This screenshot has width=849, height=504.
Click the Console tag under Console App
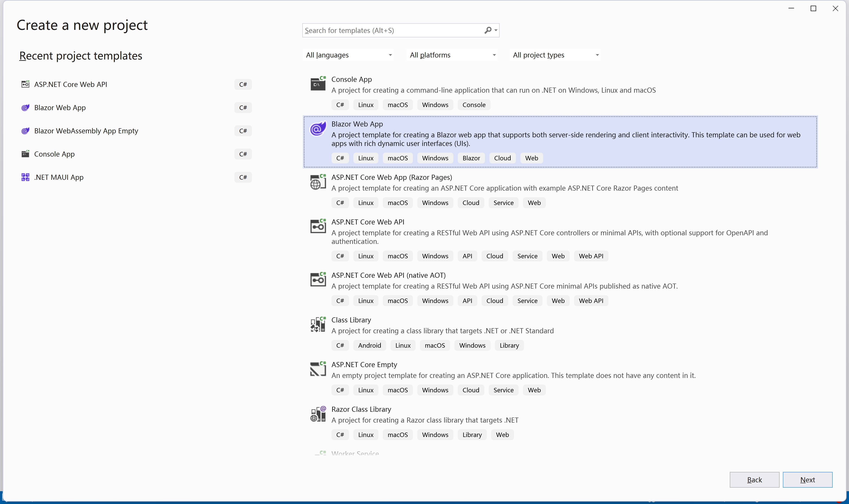(474, 105)
